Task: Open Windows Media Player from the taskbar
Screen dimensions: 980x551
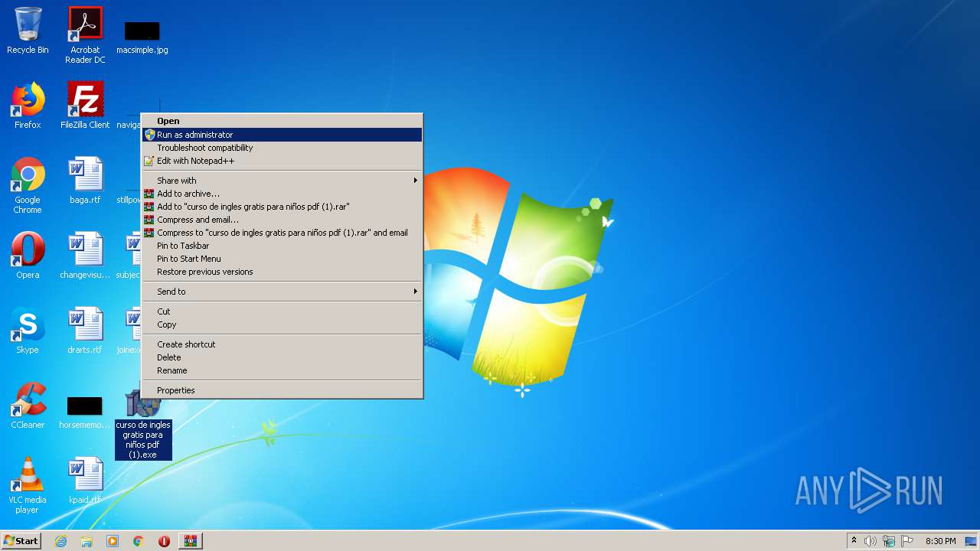Action: pos(113,541)
